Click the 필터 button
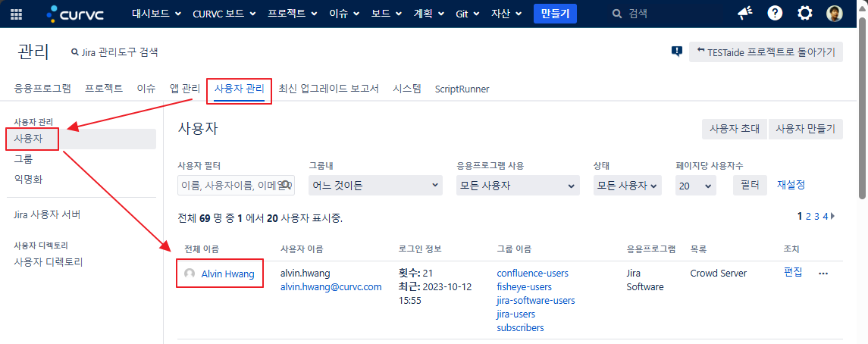 [x=750, y=186]
